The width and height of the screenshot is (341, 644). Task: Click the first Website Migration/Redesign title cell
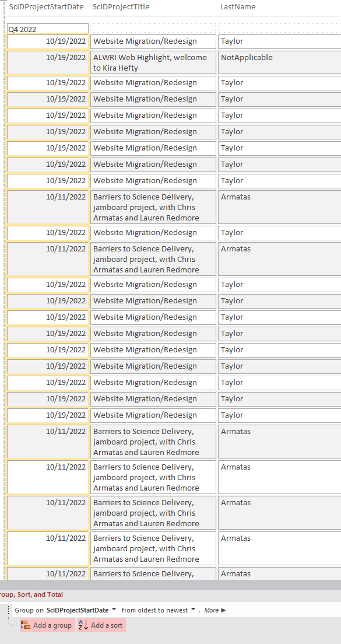(x=153, y=41)
